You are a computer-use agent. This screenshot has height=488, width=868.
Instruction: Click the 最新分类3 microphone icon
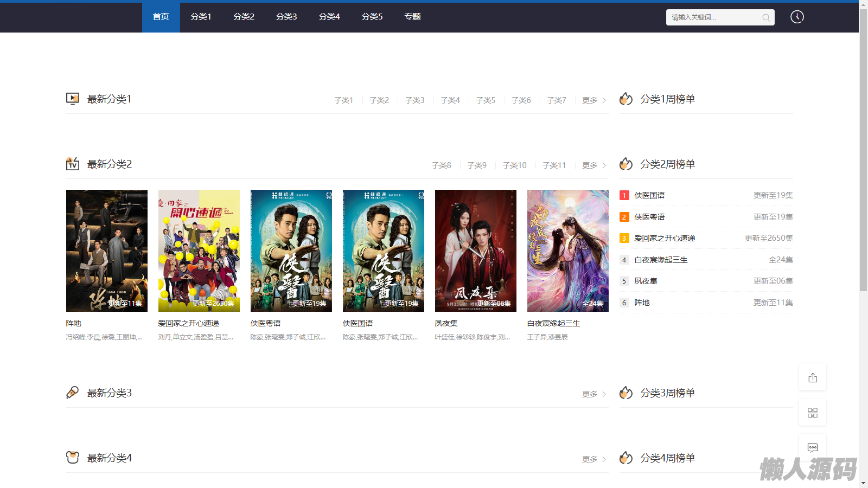pyautogui.click(x=73, y=393)
